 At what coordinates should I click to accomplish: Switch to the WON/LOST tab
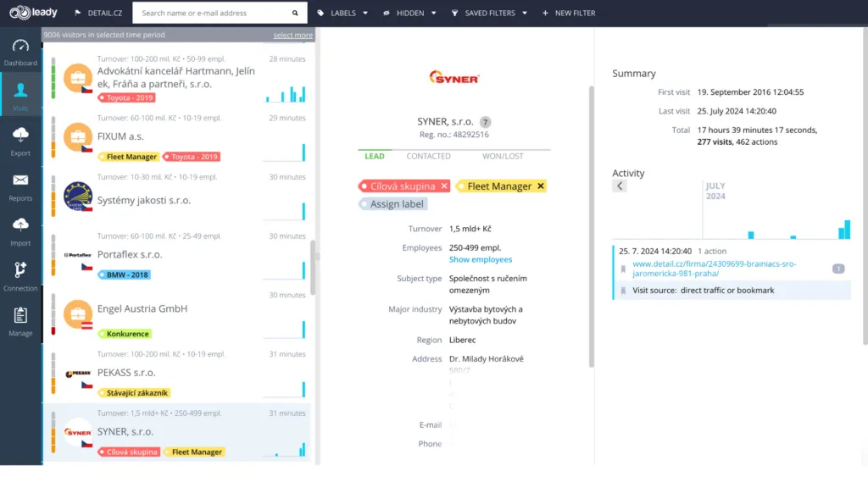point(503,156)
